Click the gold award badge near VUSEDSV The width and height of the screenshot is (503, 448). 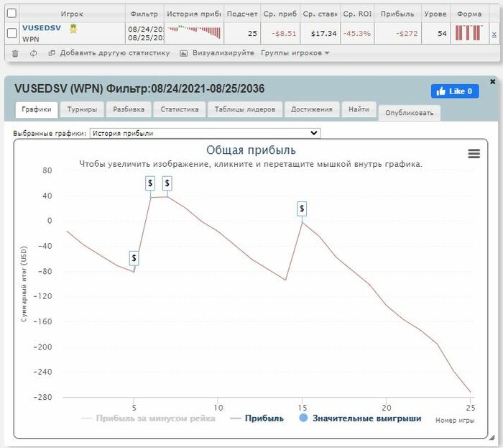[x=73, y=29]
